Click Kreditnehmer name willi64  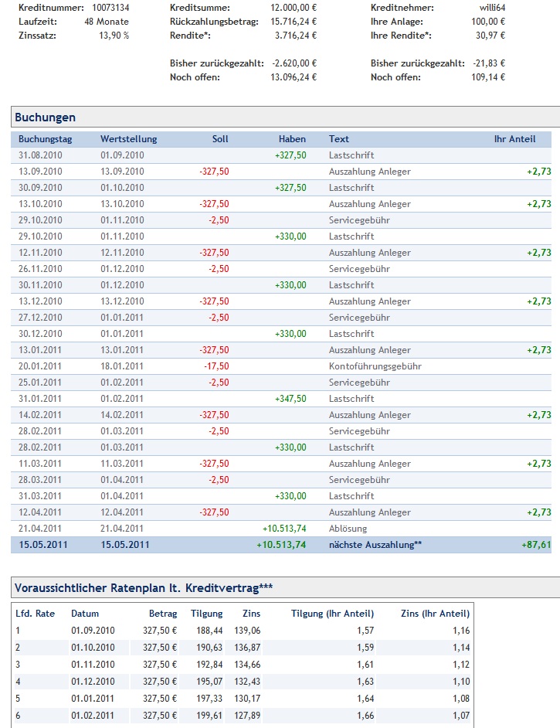tap(492, 8)
